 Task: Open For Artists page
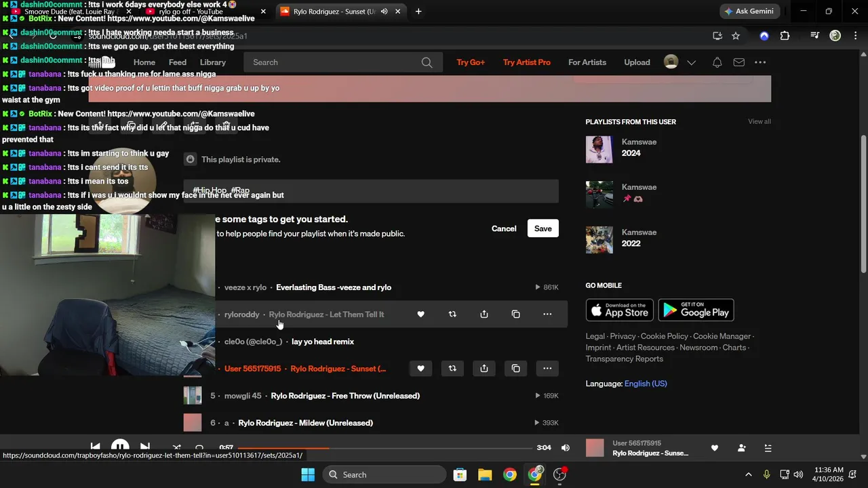pos(587,62)
